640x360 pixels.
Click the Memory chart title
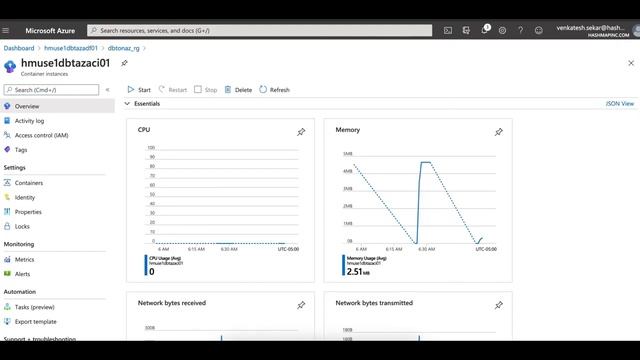348,130
